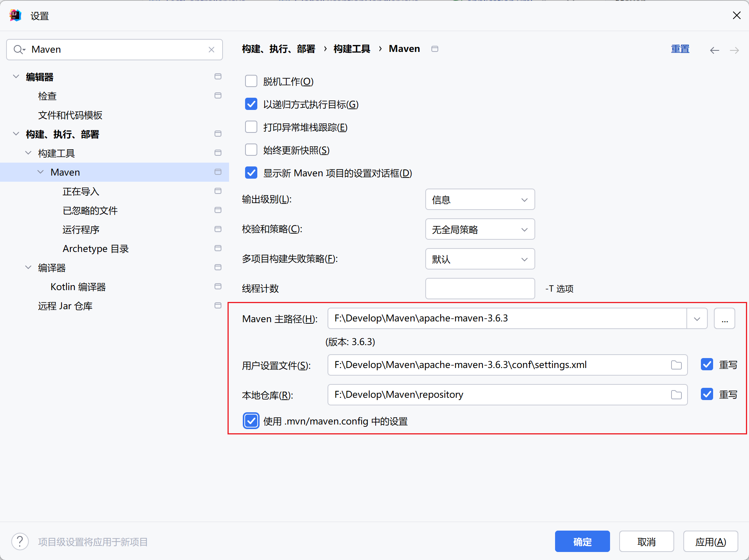Image resolution: width=749 pixels, height=560 pixels.
Task: Click 构建、执行、部署 in the breadcrumb
Action: pyautogui.click(x=279, y=49)
